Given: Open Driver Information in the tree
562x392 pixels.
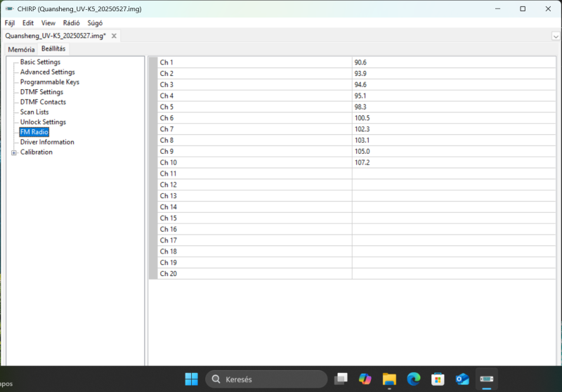Looking at the screenshot, I should point(47,142).
